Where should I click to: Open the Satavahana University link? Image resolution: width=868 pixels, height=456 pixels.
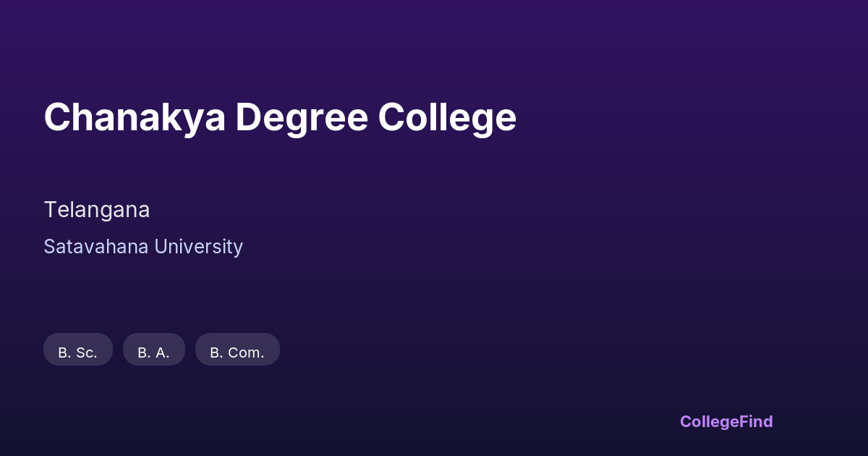[143, 247]
